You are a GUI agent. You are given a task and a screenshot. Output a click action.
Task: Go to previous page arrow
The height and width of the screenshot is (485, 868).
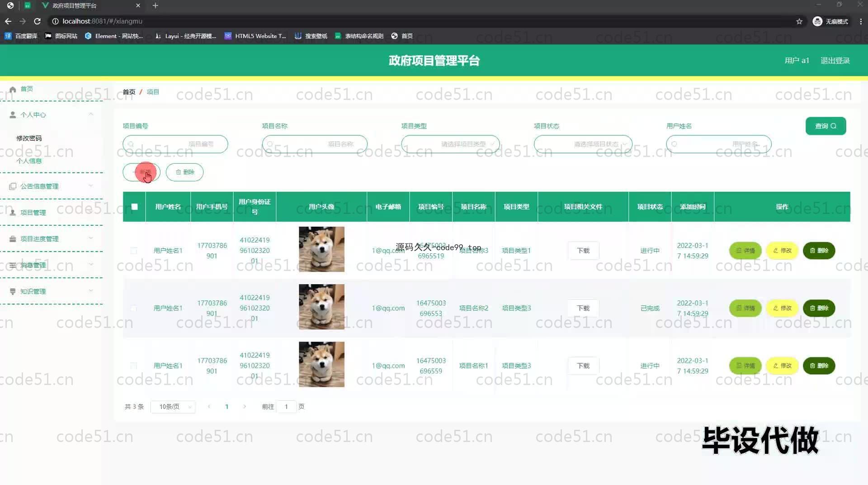tap(209, 407)
